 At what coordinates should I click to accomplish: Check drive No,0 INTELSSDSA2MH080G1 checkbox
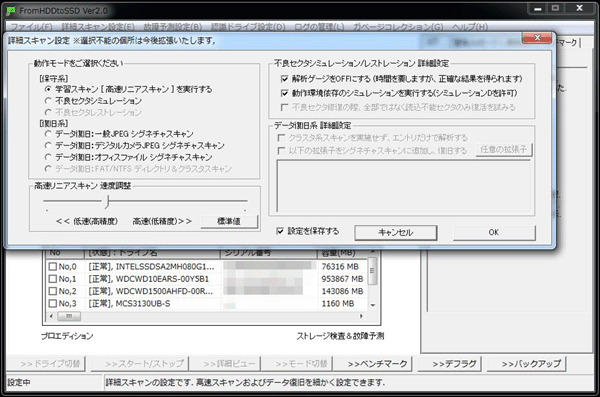(53, 266)
